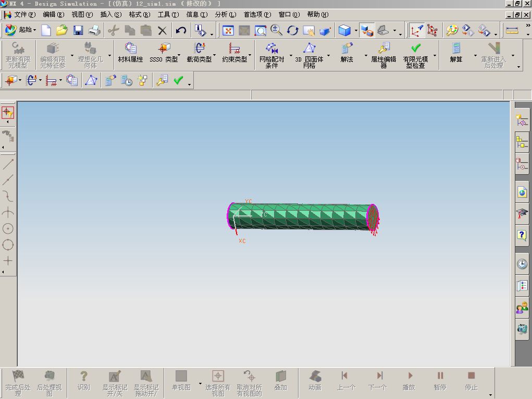
Task: Click the red load arrows on cylinder end
Action: [374, 220]
